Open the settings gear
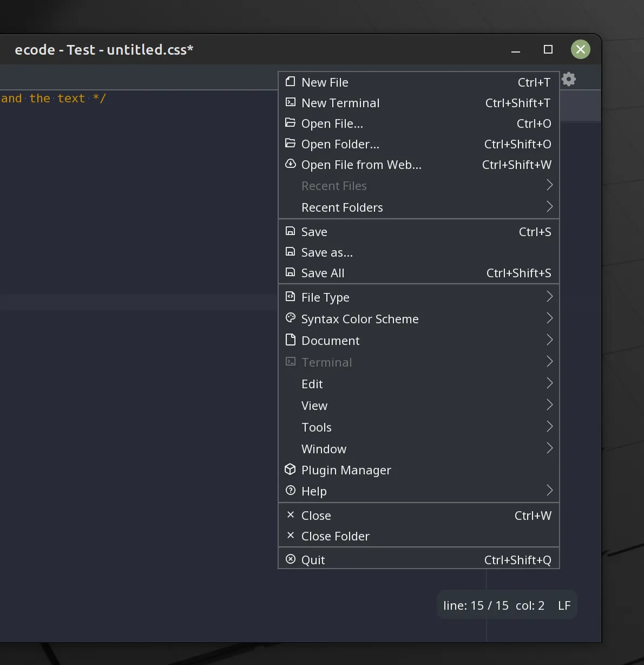 pyautogui.click(x=568, y=79)
